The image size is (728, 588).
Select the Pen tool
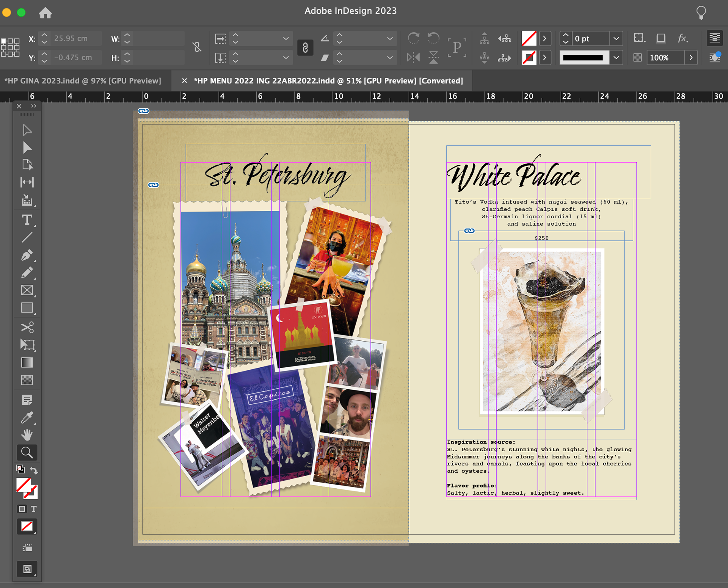[27, 255]
